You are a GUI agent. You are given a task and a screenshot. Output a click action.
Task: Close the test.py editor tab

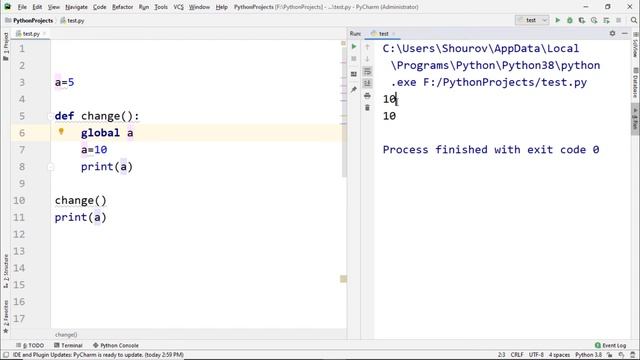coord(44,33)
